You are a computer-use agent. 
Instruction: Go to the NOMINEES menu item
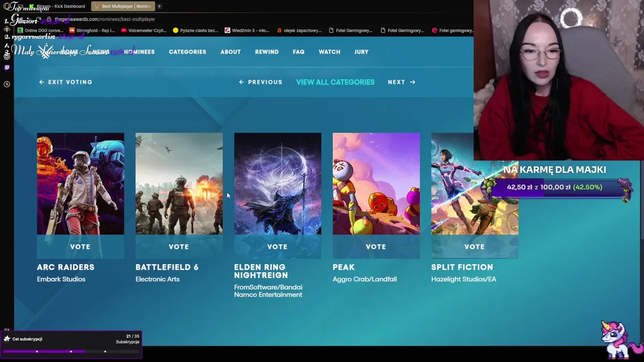139,52
